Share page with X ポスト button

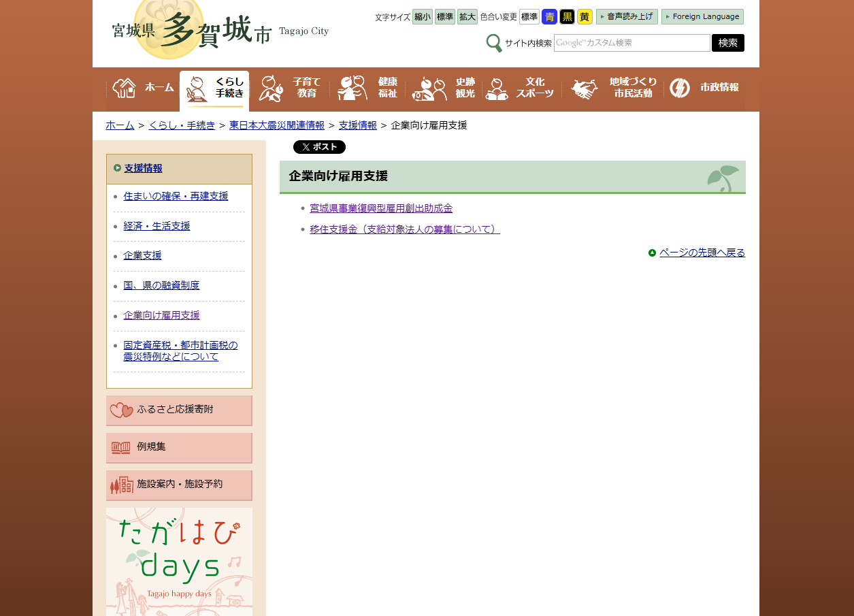coord(319,147)
